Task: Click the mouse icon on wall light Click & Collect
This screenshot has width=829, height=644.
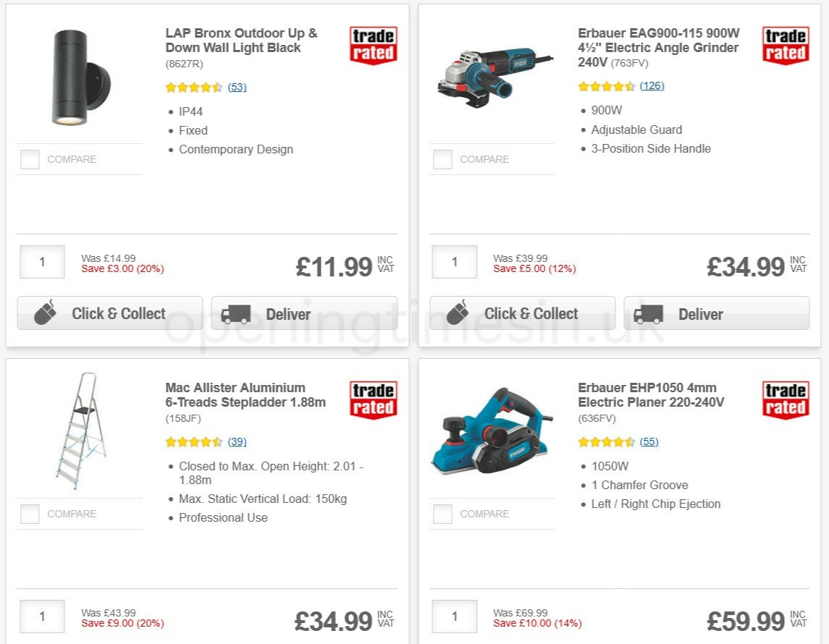Action: click(x=46, y=313)
